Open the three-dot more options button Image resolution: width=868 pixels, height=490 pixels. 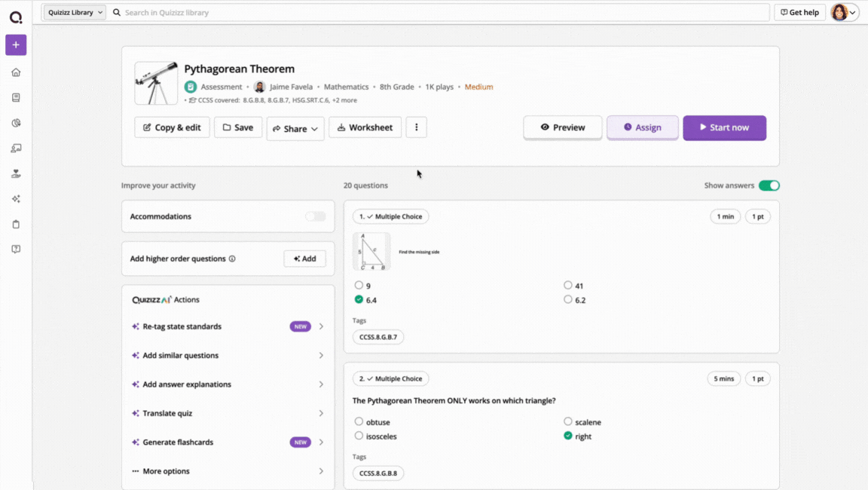tap(416, 127)
